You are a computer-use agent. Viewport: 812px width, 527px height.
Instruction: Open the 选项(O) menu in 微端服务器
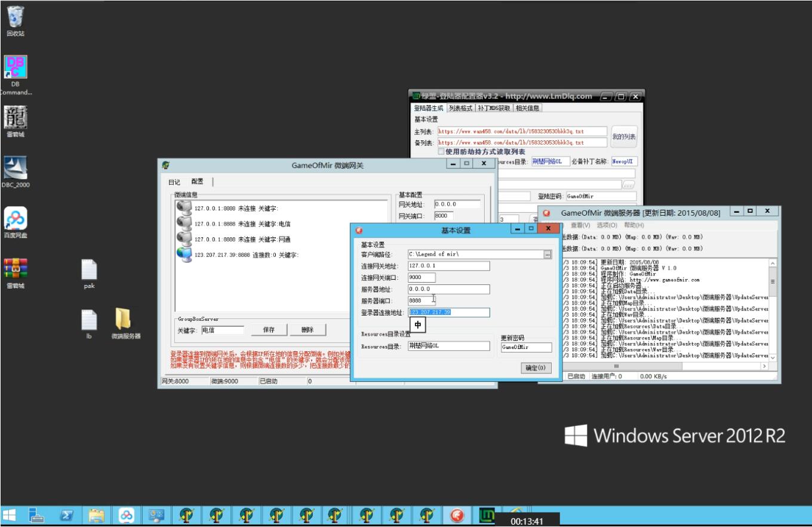coord(607,225)
